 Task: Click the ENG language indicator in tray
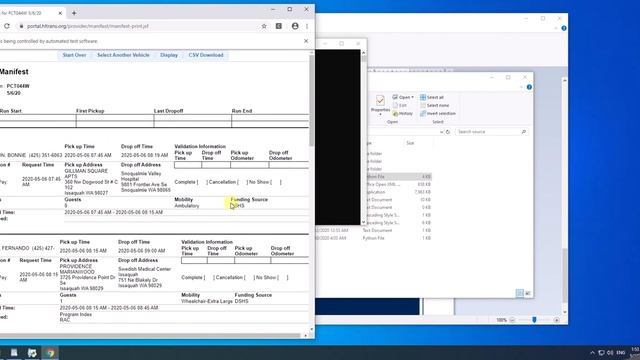621,353
